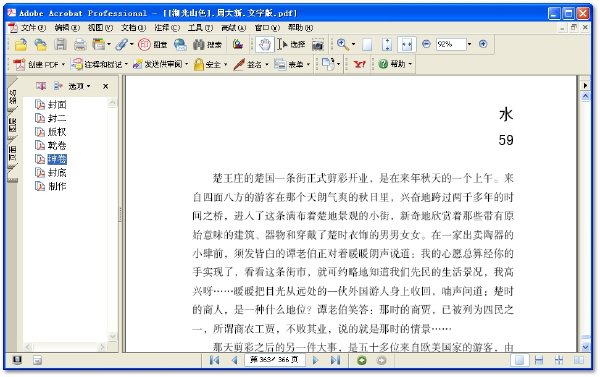Open the Tools 工具 menu
The height and width of the screenshot is (377, 600).
(200, 28)
